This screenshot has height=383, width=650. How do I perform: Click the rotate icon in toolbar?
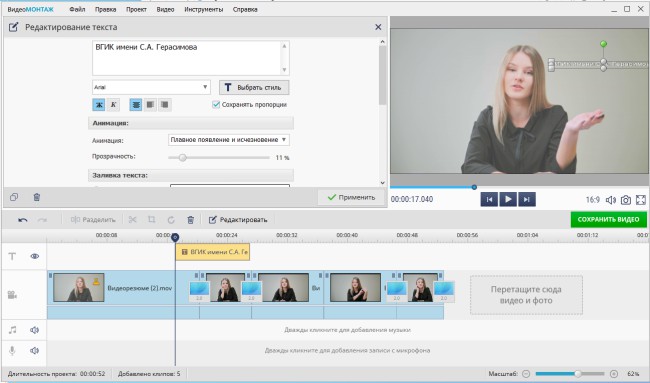[x=171, y=220]
